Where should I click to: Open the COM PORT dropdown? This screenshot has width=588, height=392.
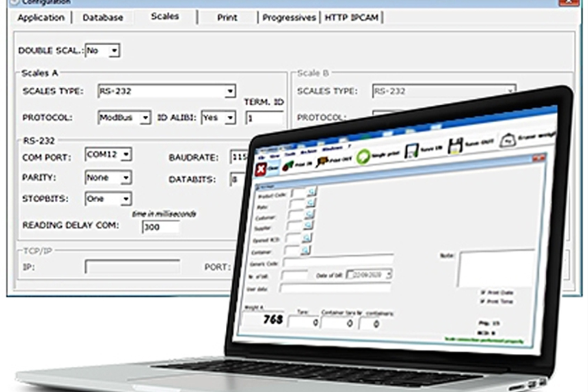(x=126, y=155)
